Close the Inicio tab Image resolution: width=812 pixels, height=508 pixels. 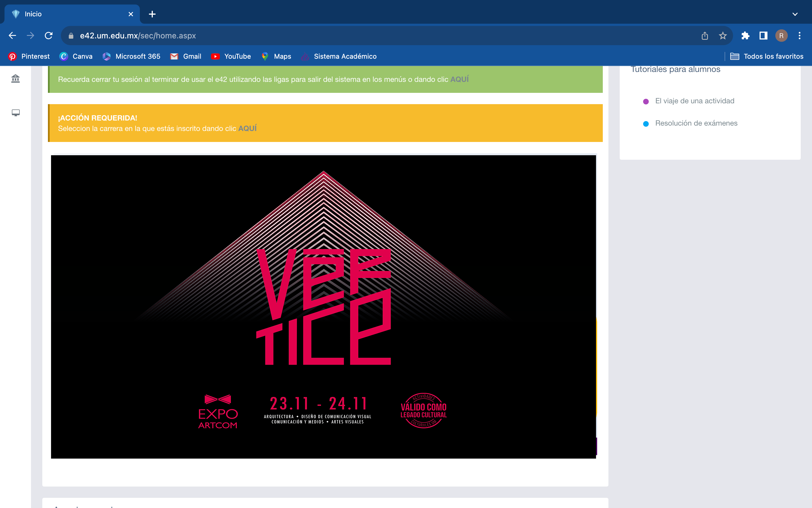[x=131, y=14]
